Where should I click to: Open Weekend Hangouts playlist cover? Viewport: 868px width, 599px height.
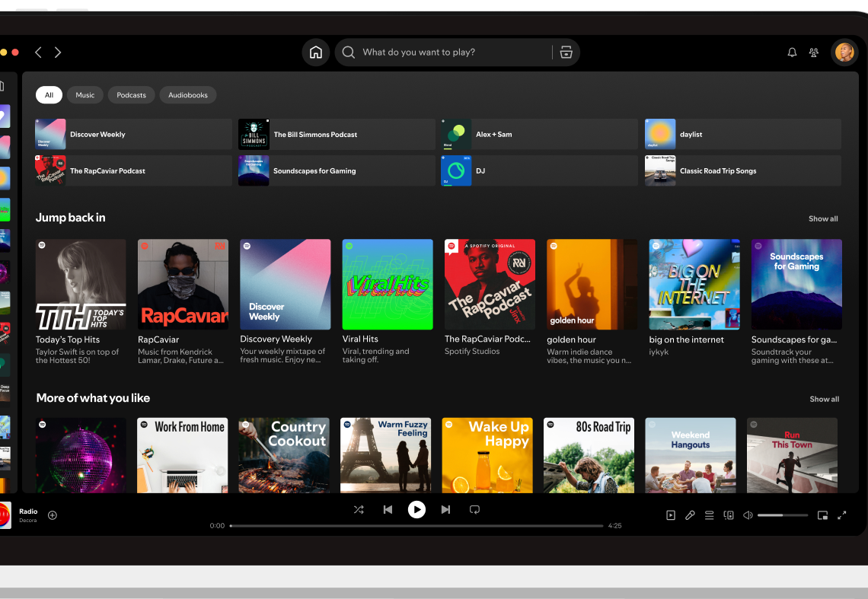click(691, 455)
